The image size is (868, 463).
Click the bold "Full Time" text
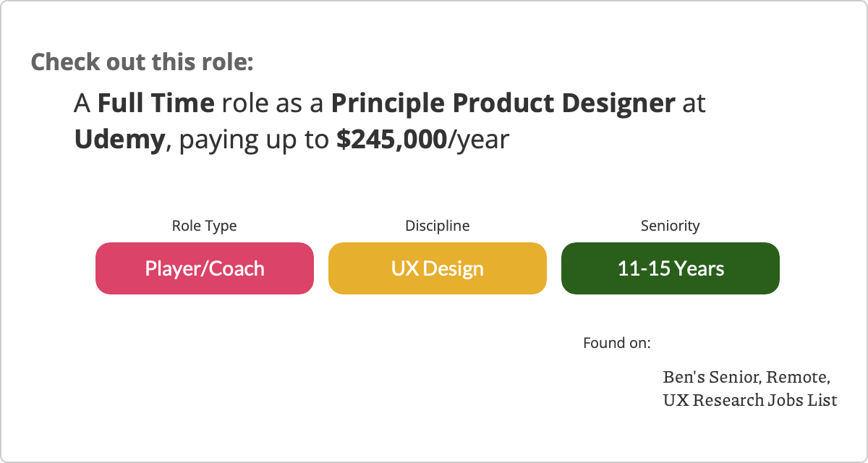[156, 104]
